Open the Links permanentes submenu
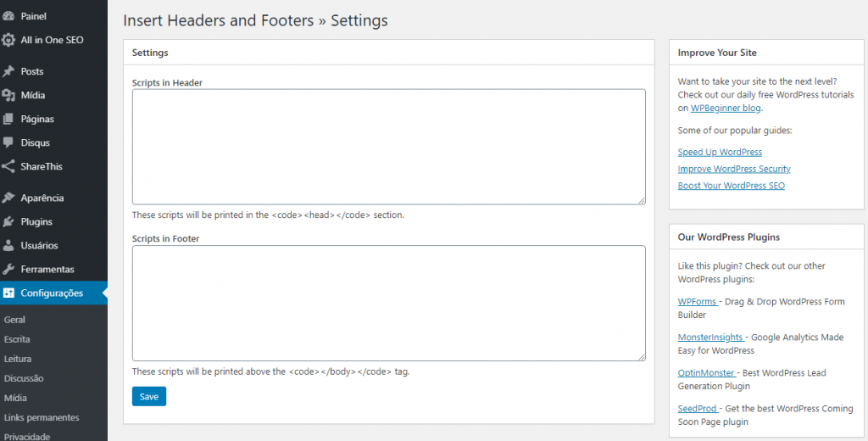The height and width of the screenshot is (441, 868). point(42,417)
